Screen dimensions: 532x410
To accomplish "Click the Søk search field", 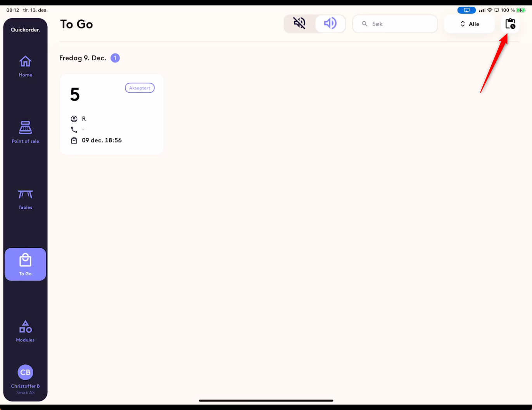I will pos(395,24).
